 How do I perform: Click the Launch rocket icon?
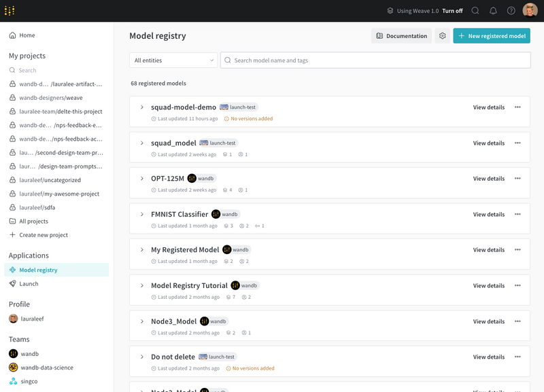[12, 283]
